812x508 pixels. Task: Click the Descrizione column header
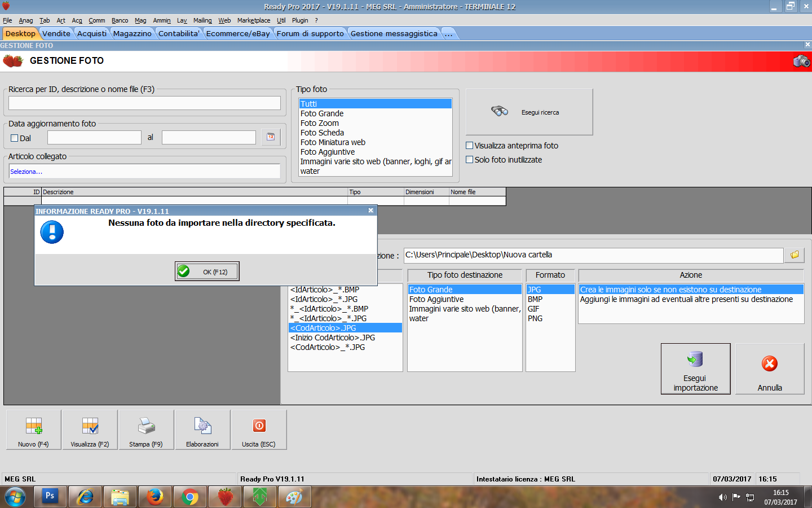pyautogui.click(x=195, y=192)
